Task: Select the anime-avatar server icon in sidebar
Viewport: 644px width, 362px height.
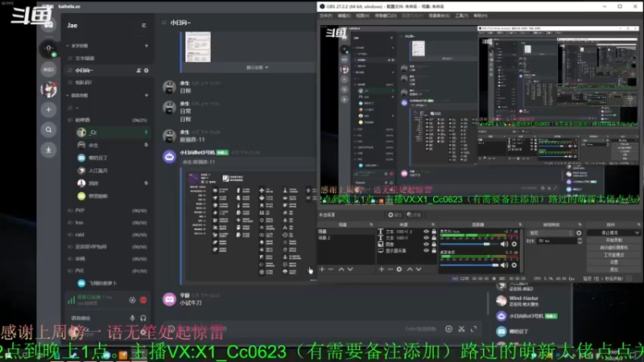Action: pos(48,89)
